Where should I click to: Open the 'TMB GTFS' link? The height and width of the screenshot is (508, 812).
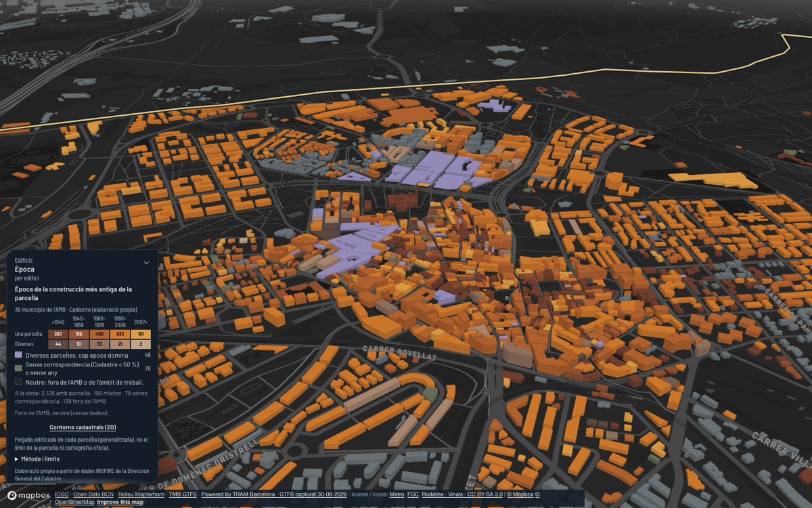183,494
